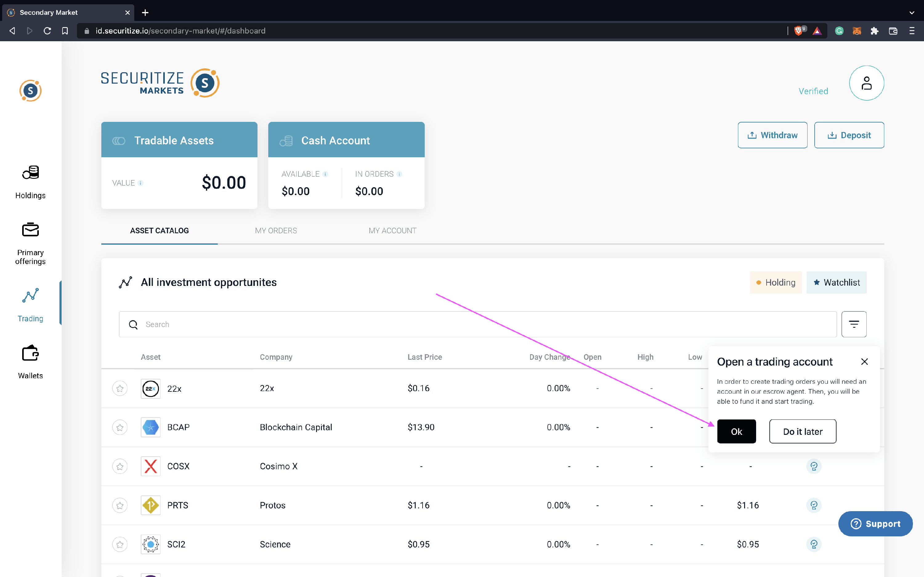Switch to the MY ORDERS tab
This screenshot has height=577, width=924.
coord(276,230)
